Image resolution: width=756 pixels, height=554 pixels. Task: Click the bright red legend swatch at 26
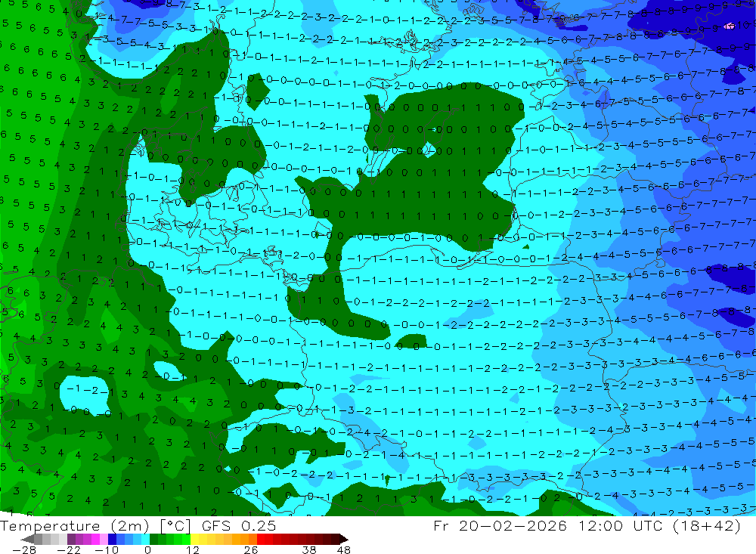click(261, 540)
